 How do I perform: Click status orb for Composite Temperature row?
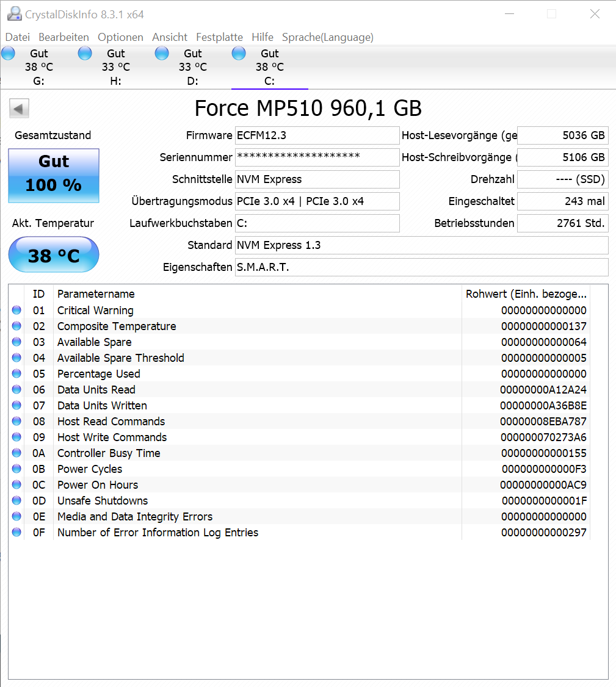[16, 326]
